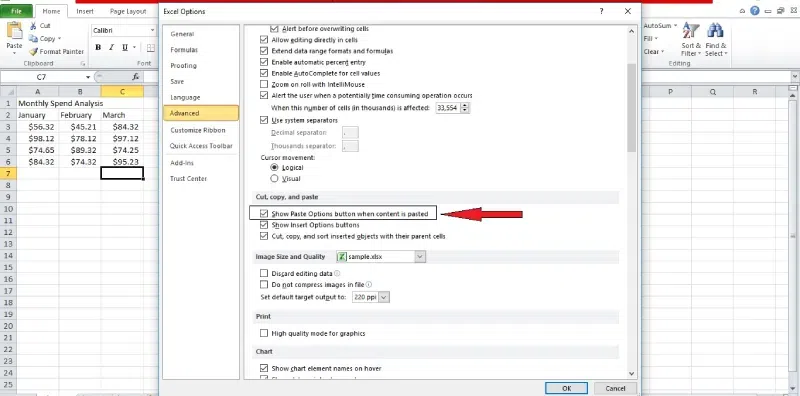Close the Excel Options dialog
Image resolution: width=800 pixels, height=396 pixels.
628,11
